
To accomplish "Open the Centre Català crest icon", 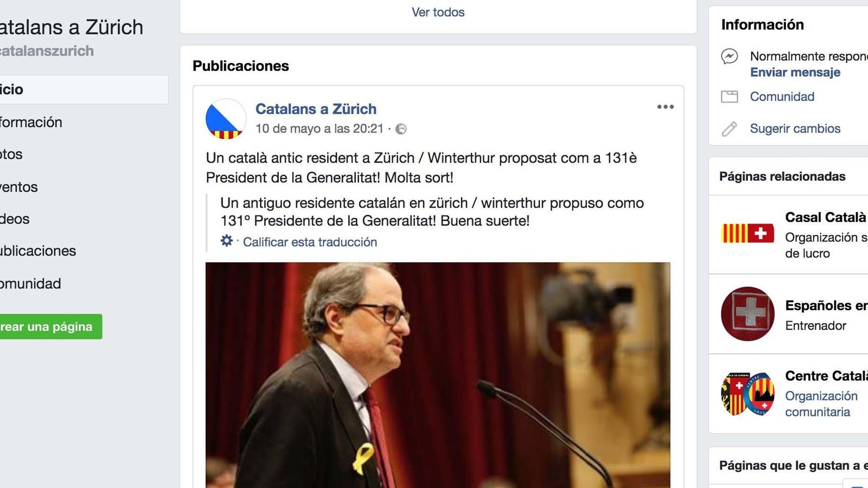I will coord(748,394).
